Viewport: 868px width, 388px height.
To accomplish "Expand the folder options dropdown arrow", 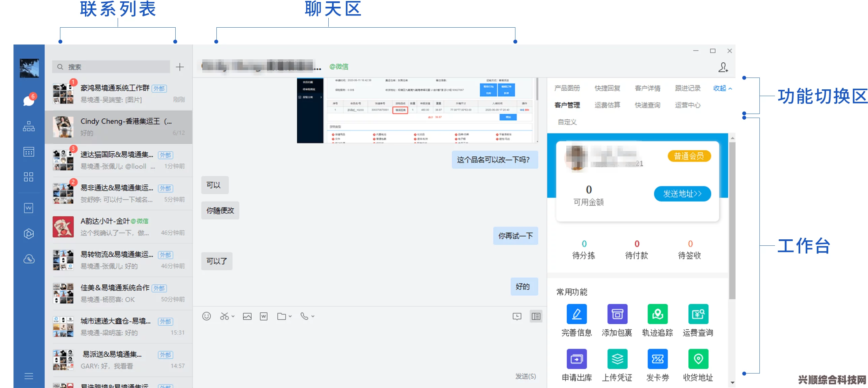I will pyautogui.click(x=290, y=316).
